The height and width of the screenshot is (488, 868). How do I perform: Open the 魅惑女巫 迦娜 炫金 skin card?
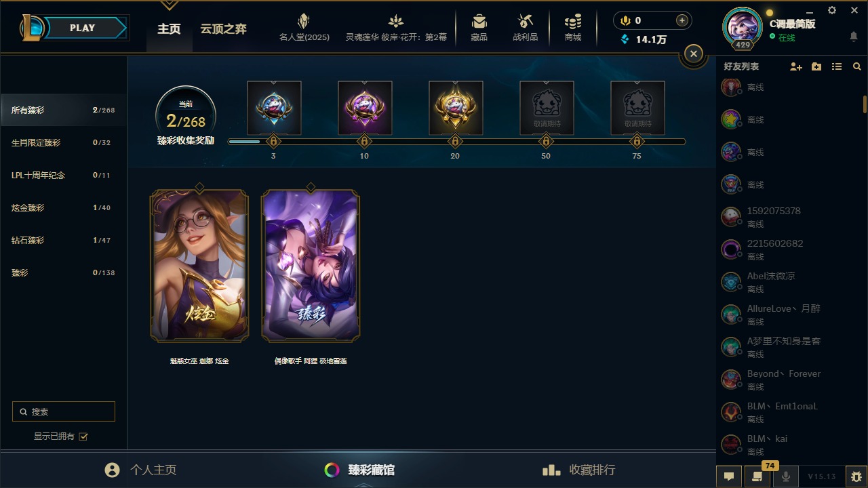click(199, 266)
